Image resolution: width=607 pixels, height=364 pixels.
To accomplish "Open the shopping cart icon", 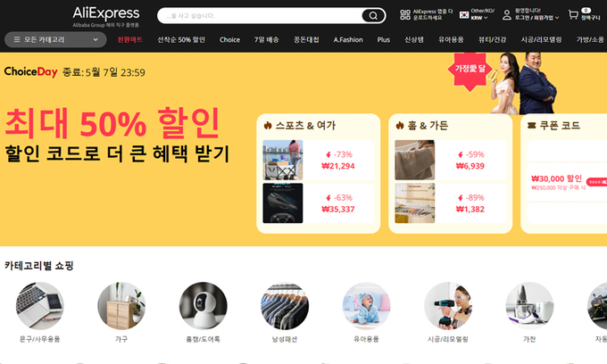I will (x=573, y=14).
